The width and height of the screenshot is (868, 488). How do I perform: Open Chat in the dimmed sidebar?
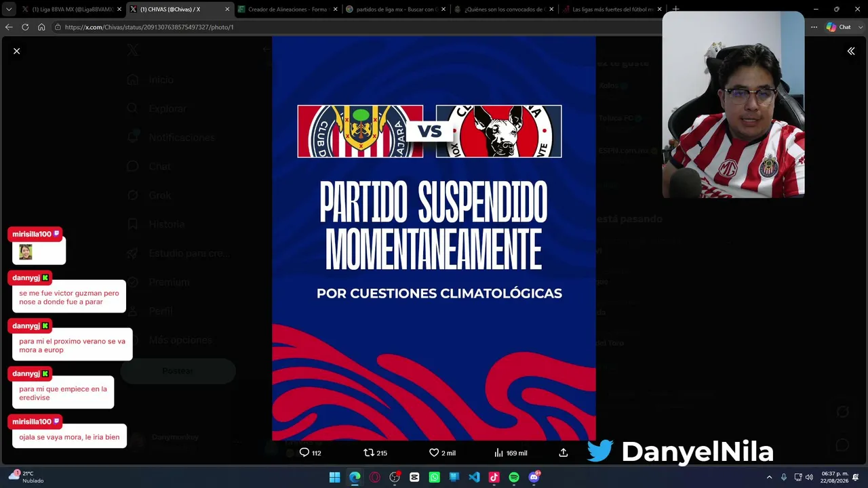[x=150, y=167]
